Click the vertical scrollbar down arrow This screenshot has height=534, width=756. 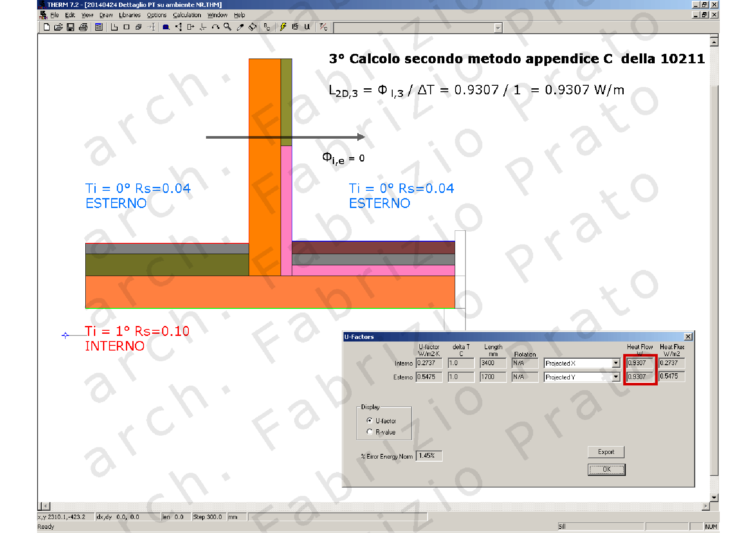714,497
